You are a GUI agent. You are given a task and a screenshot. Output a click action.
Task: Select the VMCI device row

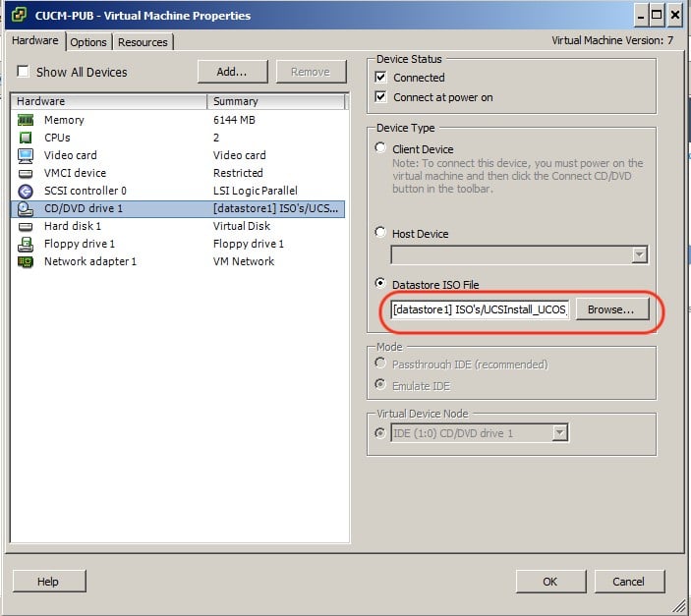click(x=178, y=173)
